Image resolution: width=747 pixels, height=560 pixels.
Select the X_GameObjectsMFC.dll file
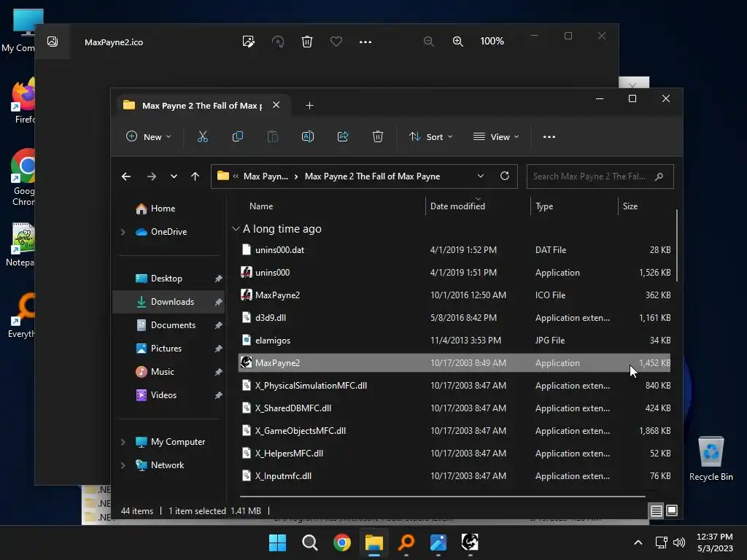454,431
